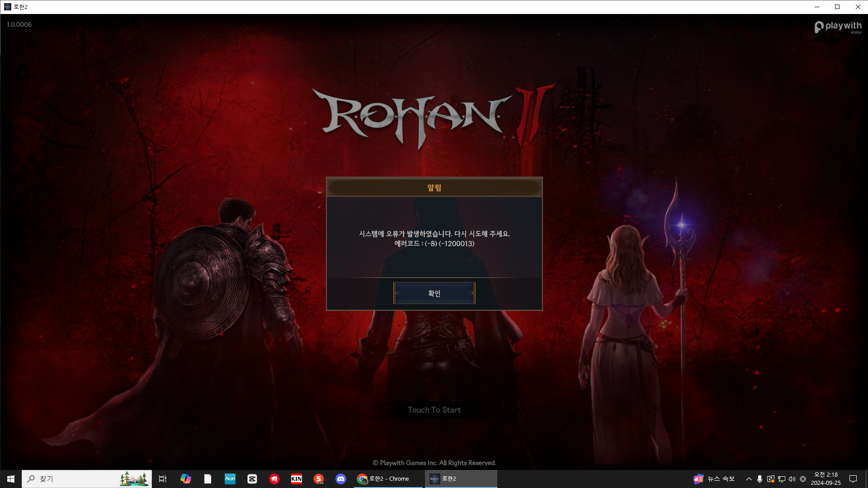Open the KIN taskbar app
This screenshot has height=488, width=868.
(x=297, y=479)
